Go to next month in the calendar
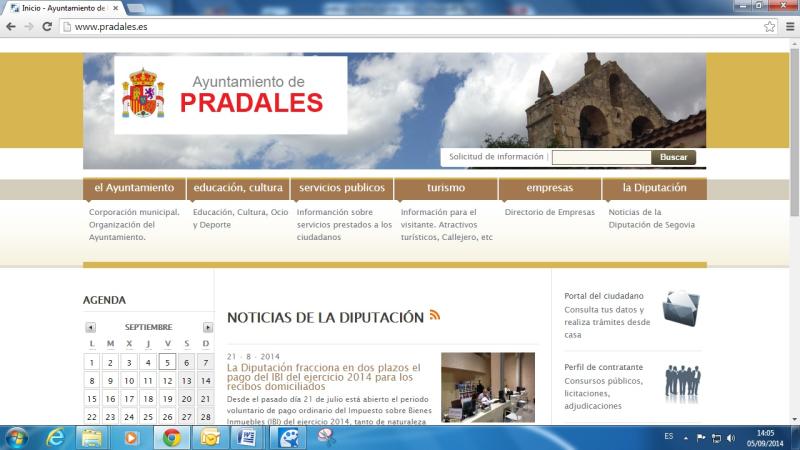Viewport: 800px width, 450px height. click(208, 327)
